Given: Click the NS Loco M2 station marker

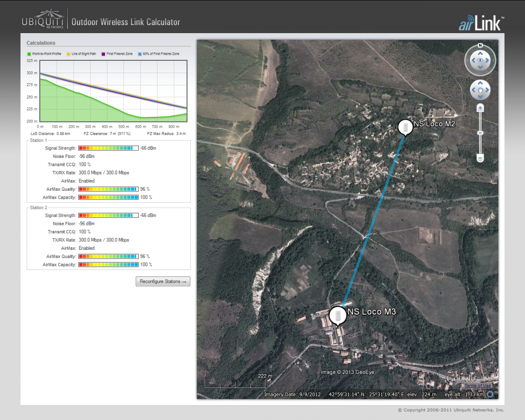Looking at the screenshot, I should pos(406,127).
